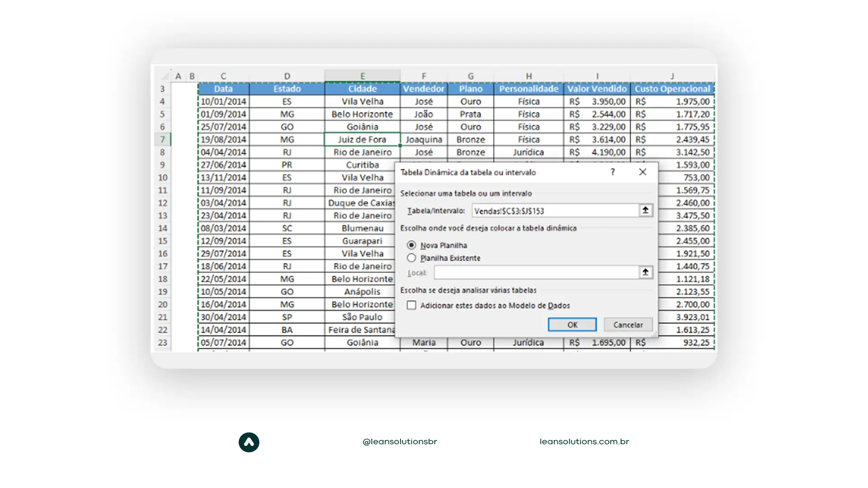Select row 23 header
The image size is (868, 488).
tap(162, 342)
